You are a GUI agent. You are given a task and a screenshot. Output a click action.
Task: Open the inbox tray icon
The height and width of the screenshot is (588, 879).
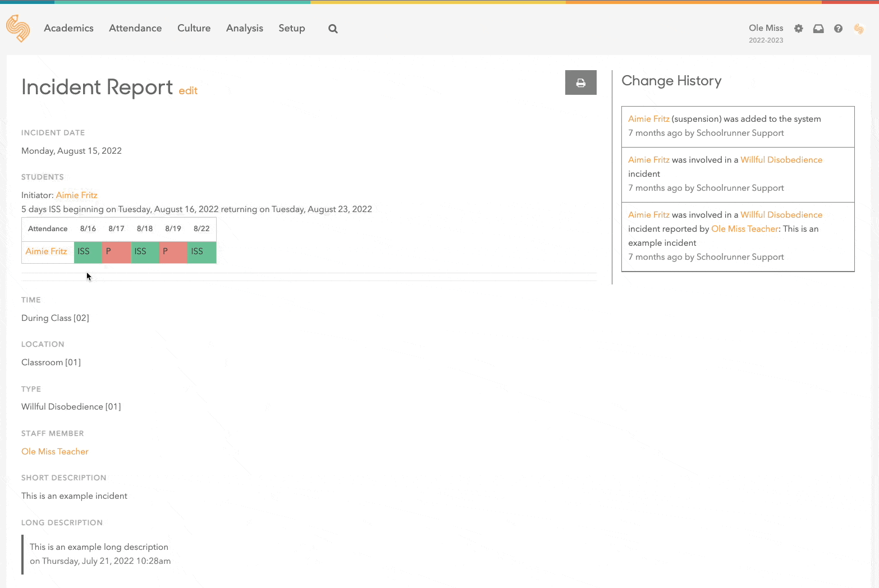[x=818, y=29]
